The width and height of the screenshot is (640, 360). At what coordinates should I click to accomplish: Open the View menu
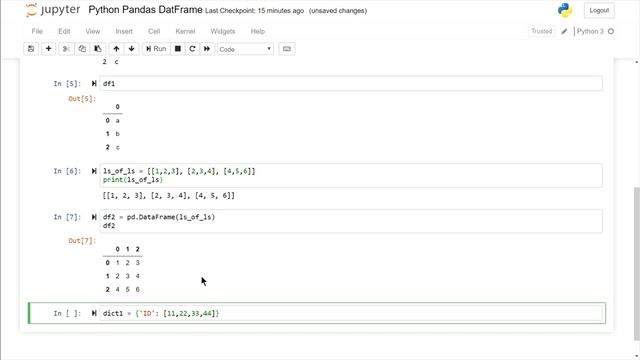coord(93,31)
